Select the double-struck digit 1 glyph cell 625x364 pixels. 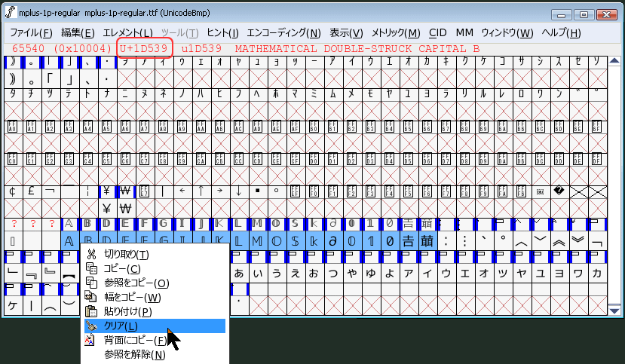[x=370, y=241]
